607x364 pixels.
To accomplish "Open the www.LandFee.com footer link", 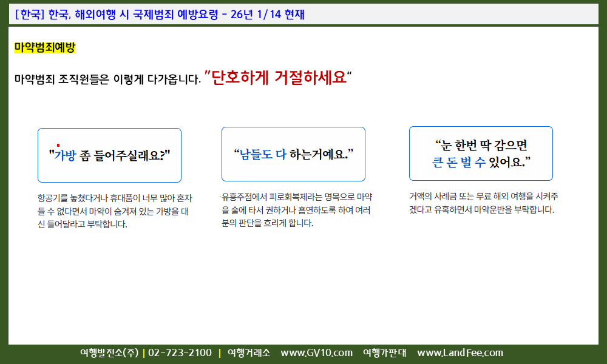I will [460, 353].
